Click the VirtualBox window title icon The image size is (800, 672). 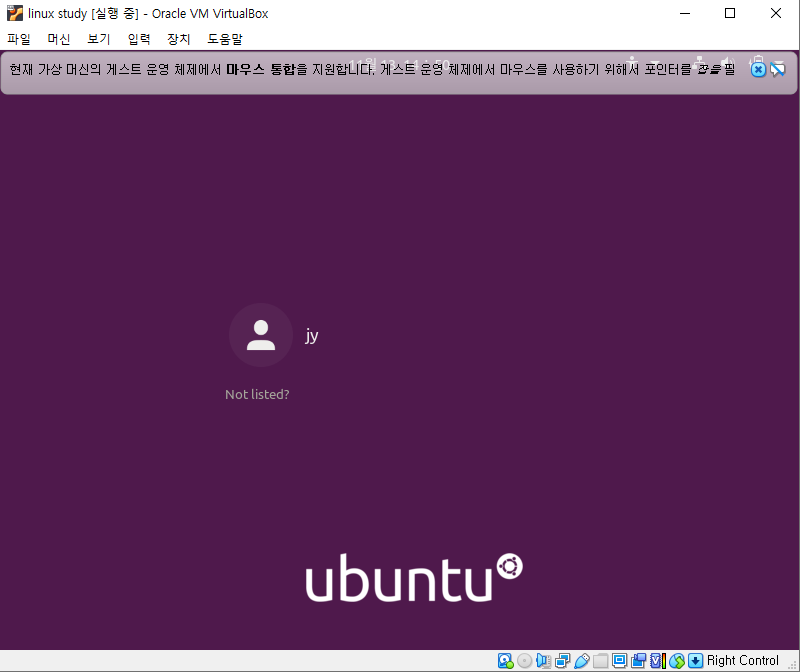[15, 13]
